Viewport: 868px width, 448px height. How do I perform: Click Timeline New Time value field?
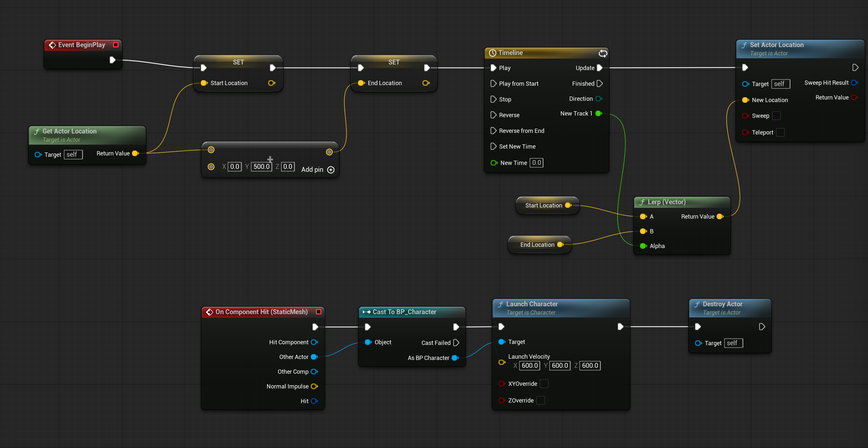coord(537,163)
